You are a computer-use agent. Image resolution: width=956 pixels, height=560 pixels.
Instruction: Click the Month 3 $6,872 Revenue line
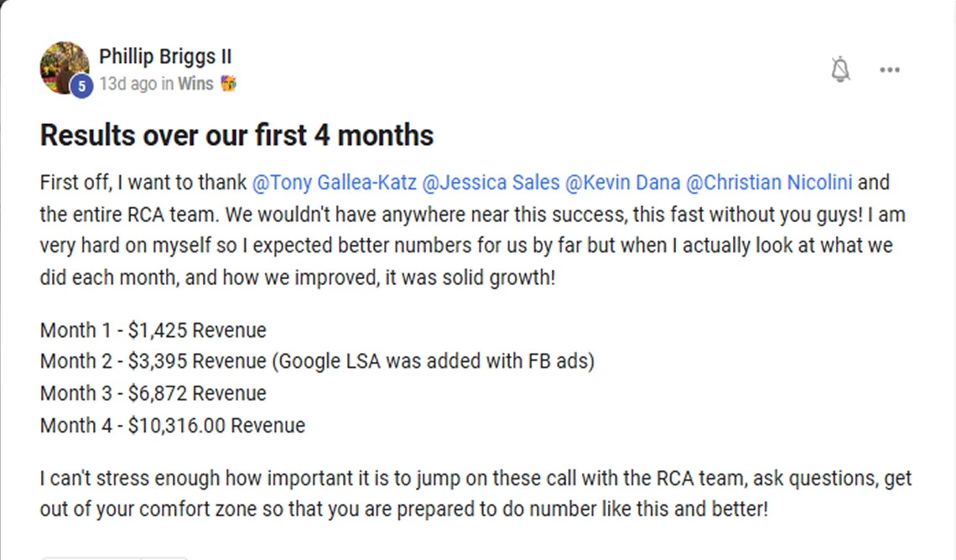[x=153, y=394]
